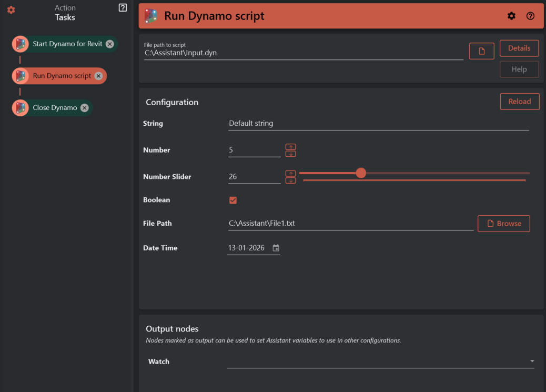
Task: Click the Dynamo icon on Close Dynamo task
Action: pos(19,107)
